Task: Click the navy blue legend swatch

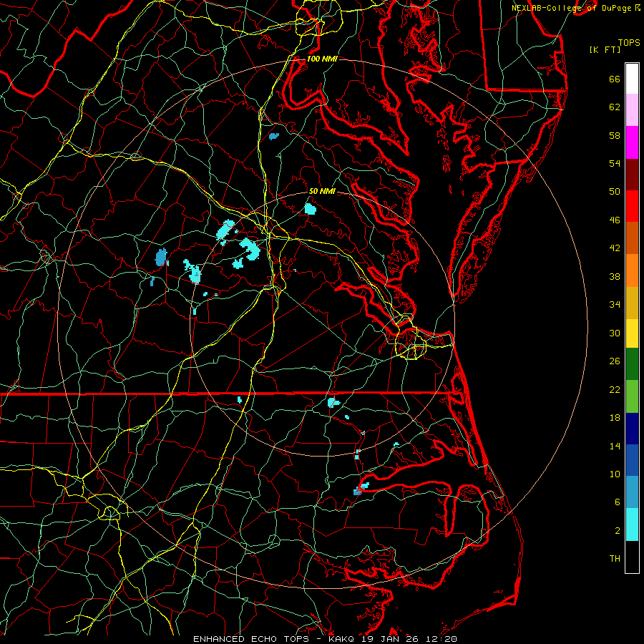Action: pos(632,429)
